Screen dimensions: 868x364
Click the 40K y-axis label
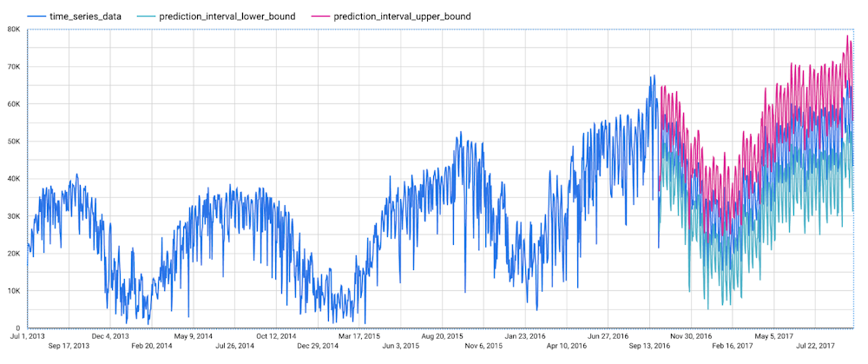pos(13,179)
